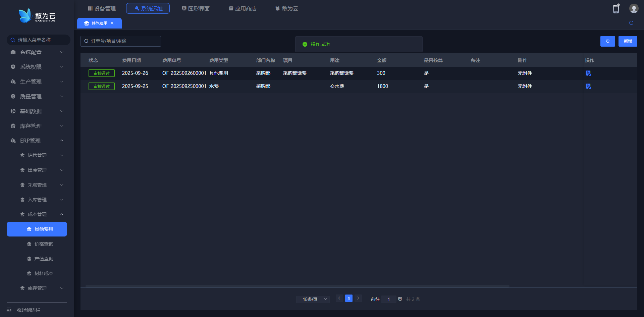Click the 出库管理 submenu icon
The image size is (644, 317).
(22, 170)
